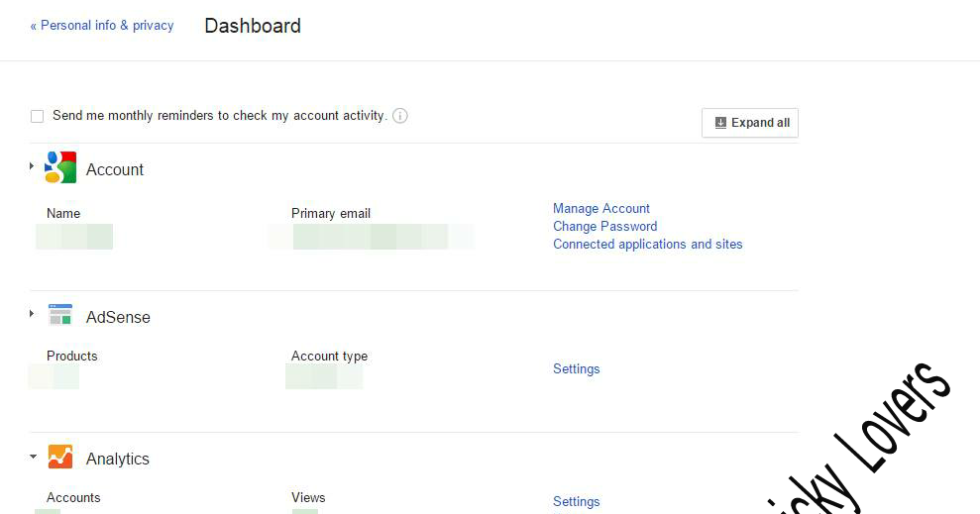This screenshot has width=980, height=514.
Task: Go back to Personal info & privacy
Action: [x=101, y=26]
